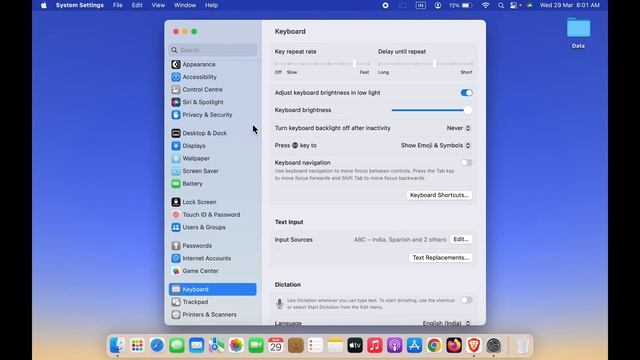Open the System Settings menu

(80, 5)
